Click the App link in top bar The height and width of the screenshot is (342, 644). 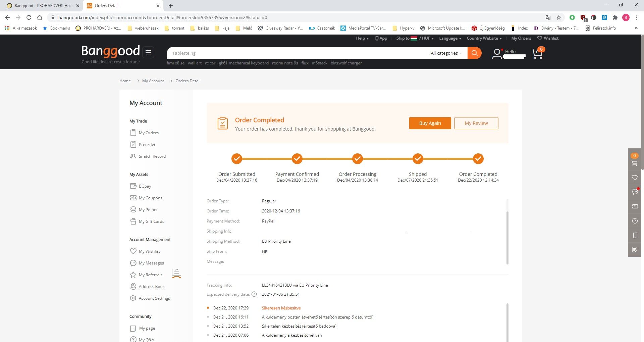381,38
